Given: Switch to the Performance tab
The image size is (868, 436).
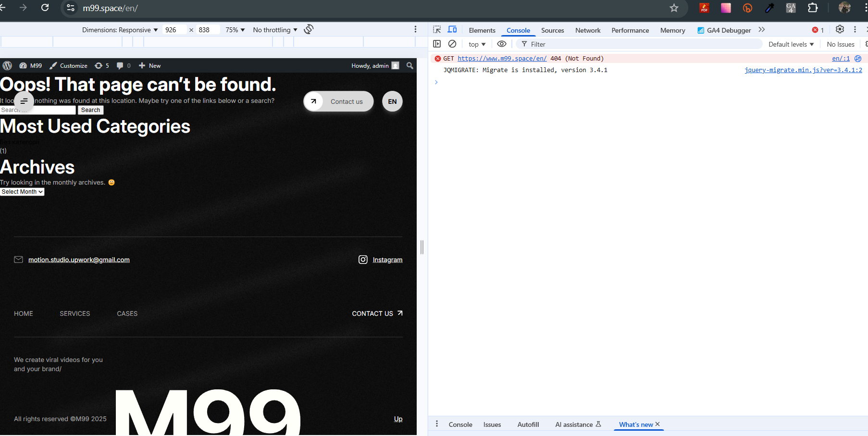Looking at the screenshot, I should pos(630,30).
